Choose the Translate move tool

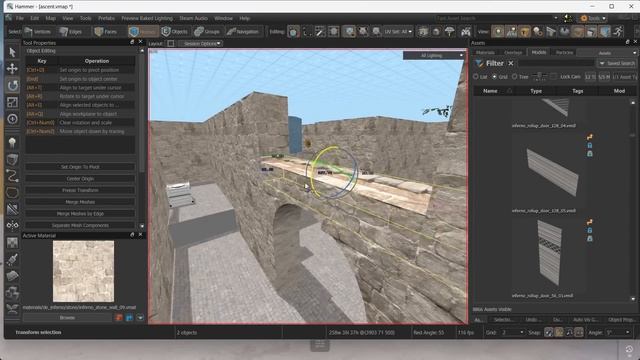12,69
